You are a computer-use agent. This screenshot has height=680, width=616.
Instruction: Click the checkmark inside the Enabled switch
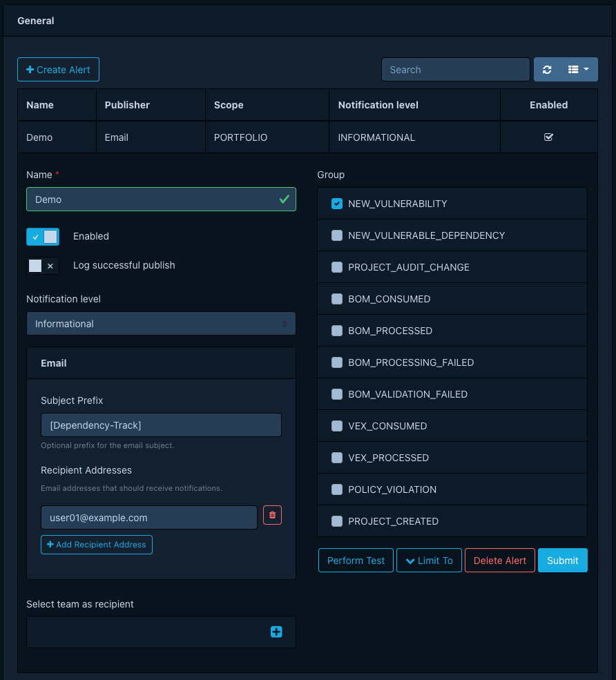pyautogui.click(x=36, y=236)
